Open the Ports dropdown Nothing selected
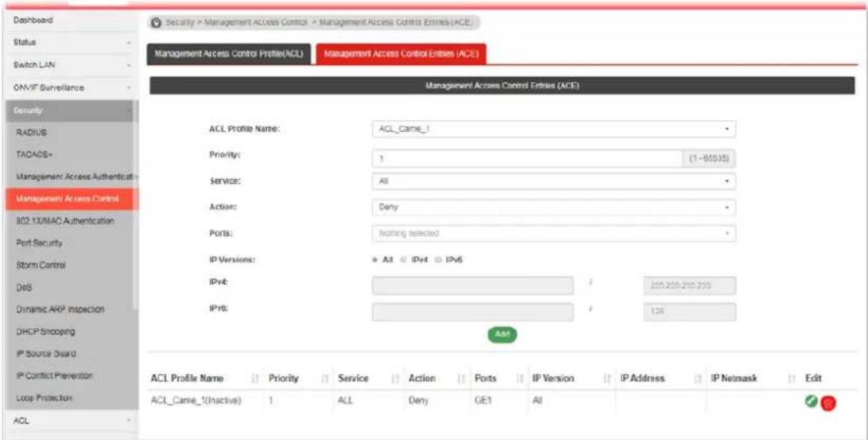 coord(553,233)
